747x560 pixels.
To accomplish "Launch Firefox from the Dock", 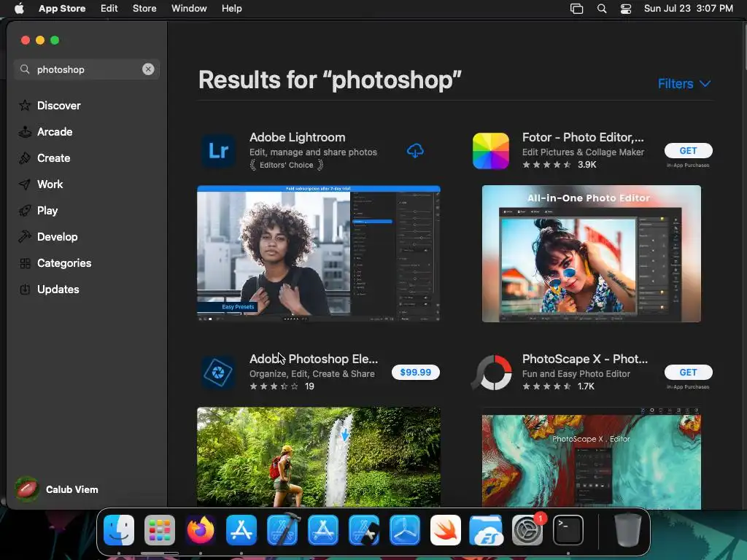I will click(x=201, y=530).
